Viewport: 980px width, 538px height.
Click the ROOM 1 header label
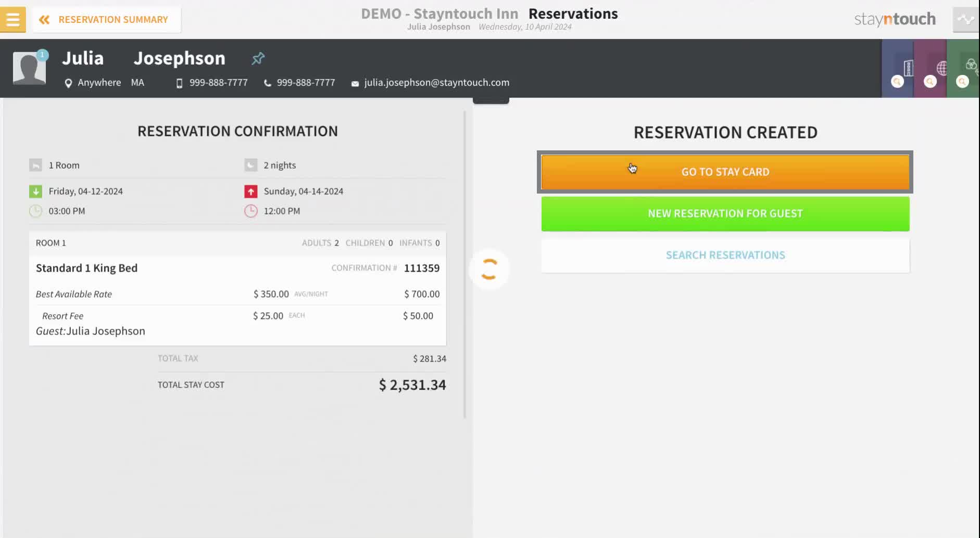click(51, 243)
